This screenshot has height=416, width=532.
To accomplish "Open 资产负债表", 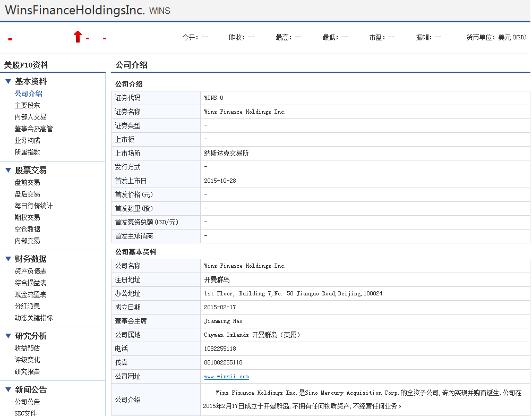I will (31, 271).
